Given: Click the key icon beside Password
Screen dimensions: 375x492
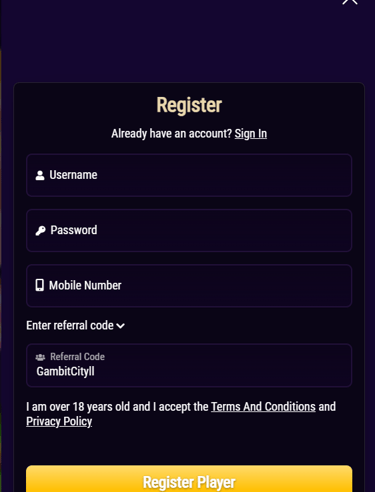Looking at the screenshot, I should coord(40,231).
